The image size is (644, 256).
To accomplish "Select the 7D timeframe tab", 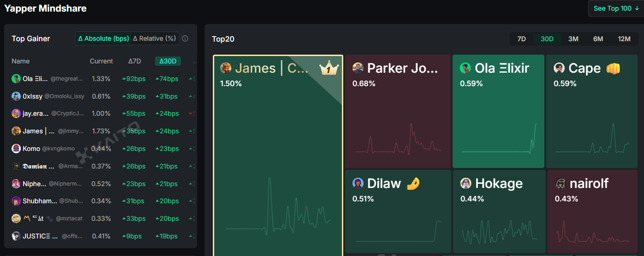I will point(521,39).
